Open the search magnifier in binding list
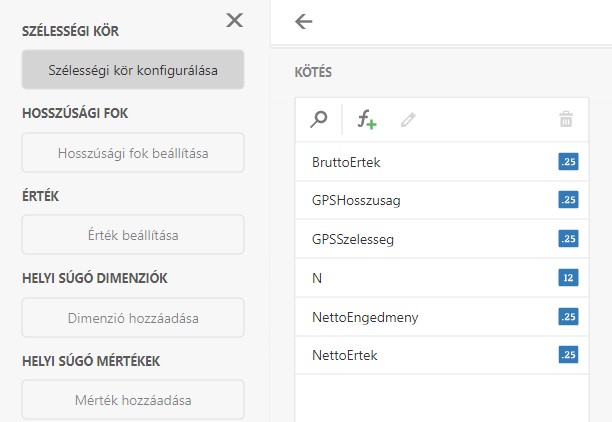Image resolution: width=612 pixels, height=422 pixels. pyautogui.click(x=319, y=120)
